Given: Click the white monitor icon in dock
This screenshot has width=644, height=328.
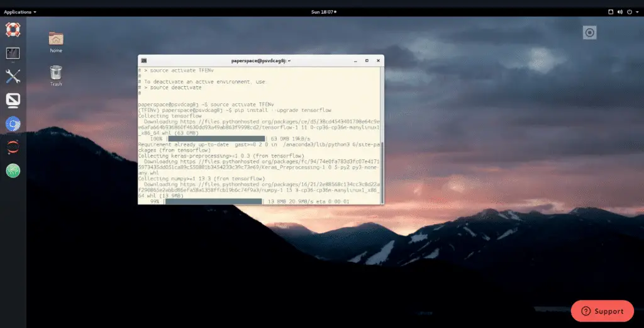Looking at the screenshot, I should (13, 100).
